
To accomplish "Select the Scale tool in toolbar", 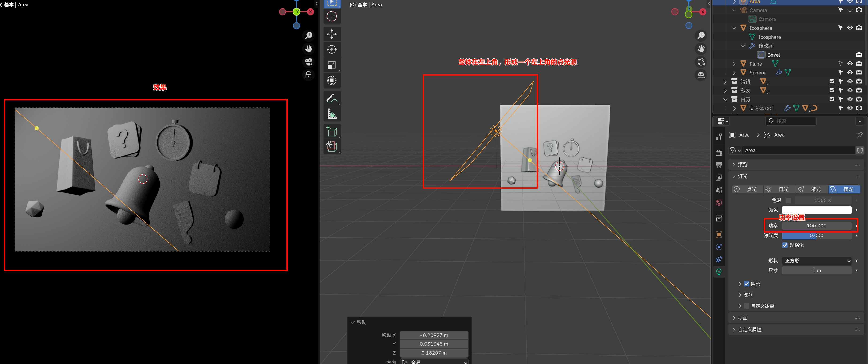I will point(332,65).
